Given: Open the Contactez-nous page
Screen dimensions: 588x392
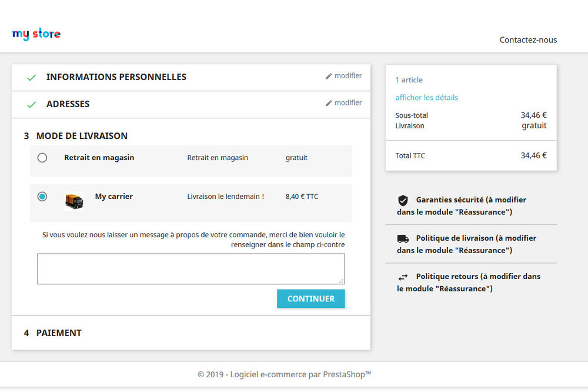Looking at the screenshot, I should click(528, 40).
